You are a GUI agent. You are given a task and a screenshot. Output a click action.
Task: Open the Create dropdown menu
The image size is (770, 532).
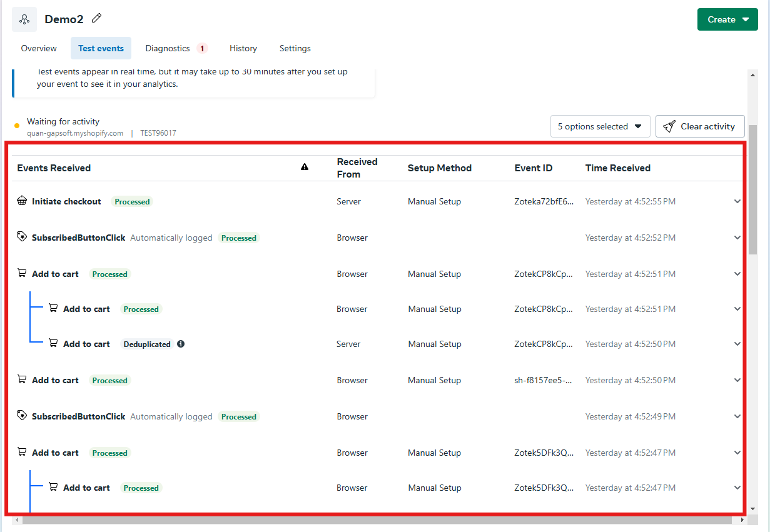click(727, 19)
